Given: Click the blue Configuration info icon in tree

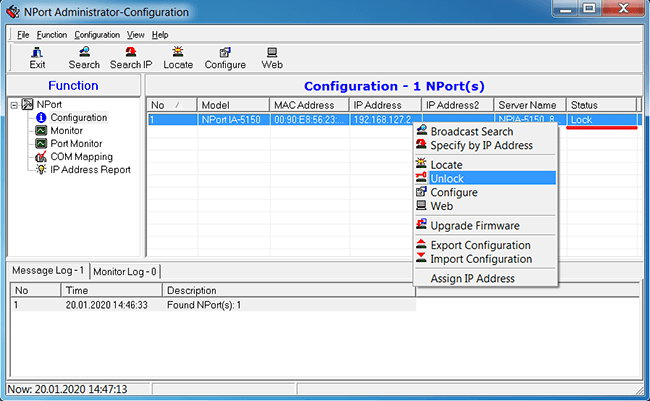Looking at the screenshot, I should coord(41,118).
